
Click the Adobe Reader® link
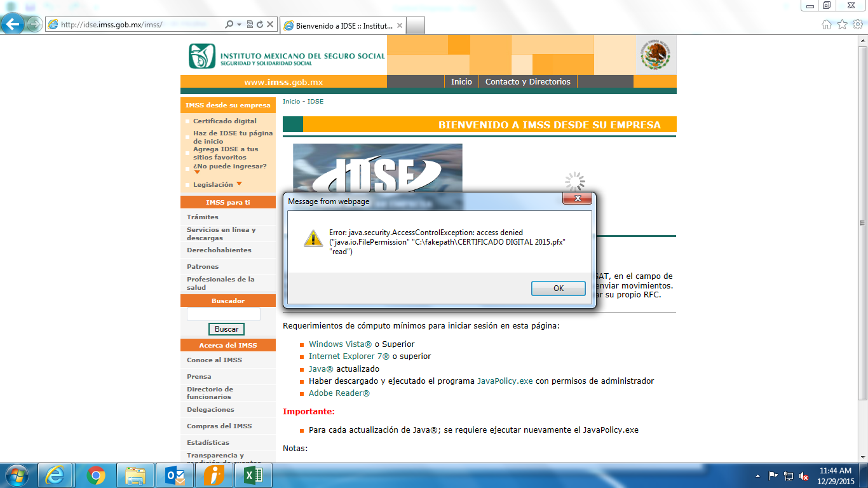[x=339, y=393]
